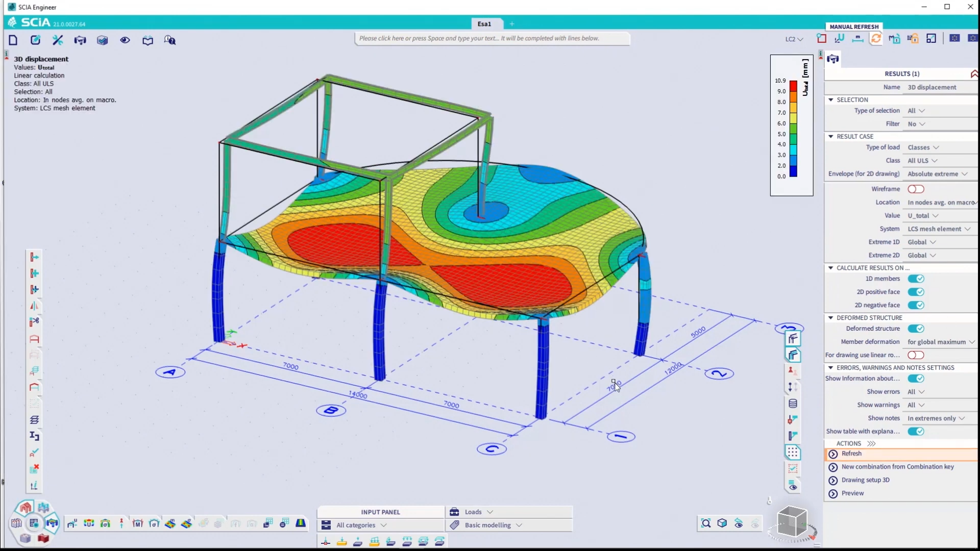Enable the Wireframe toggle
This screenshot has height=551, width=980.
(916, 189)
